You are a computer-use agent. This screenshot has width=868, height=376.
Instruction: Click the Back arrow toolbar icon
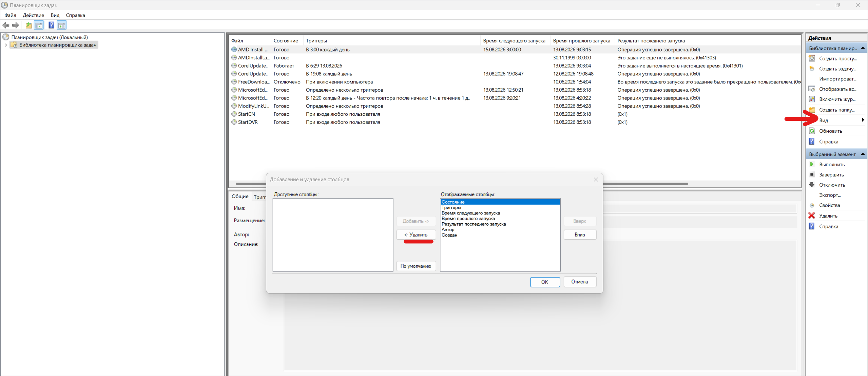[x=6, y=25]
